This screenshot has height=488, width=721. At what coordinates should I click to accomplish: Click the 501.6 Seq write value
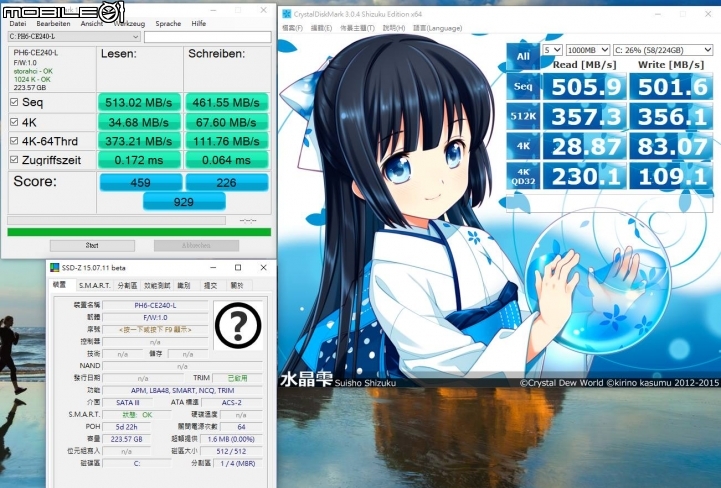(671, 86)
